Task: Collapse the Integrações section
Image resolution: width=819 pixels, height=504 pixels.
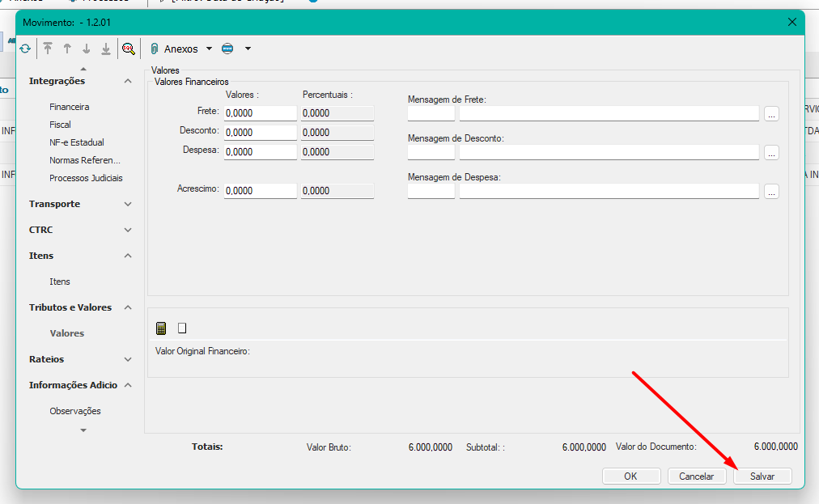Action: pos(128,81)
